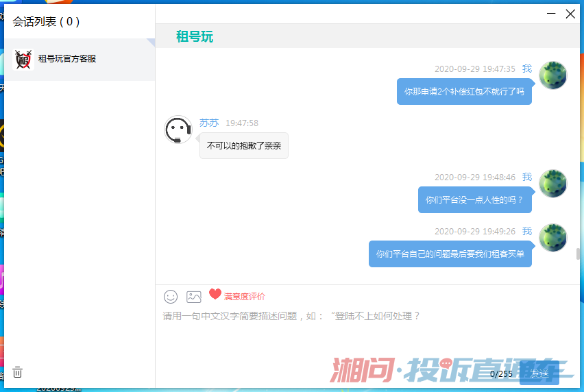Click the trash bin icon in session list
Viewport: 584px width, 392px height.
18,372
